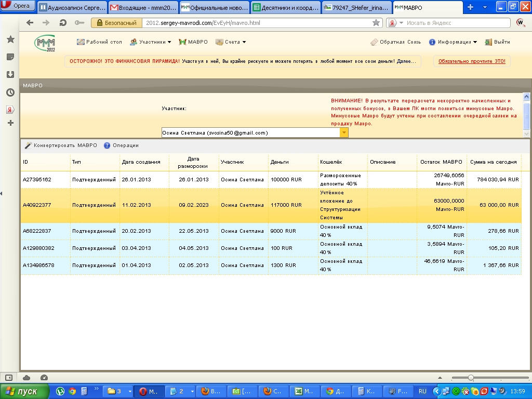532x399 pixels.
Task: Open the МАВРО menu item
Action: point(193,42)
